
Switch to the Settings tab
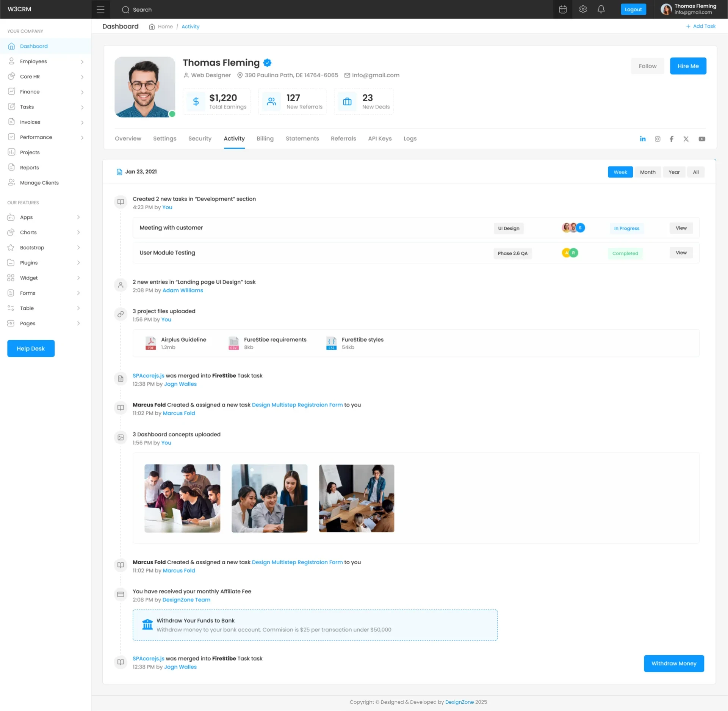164,139
